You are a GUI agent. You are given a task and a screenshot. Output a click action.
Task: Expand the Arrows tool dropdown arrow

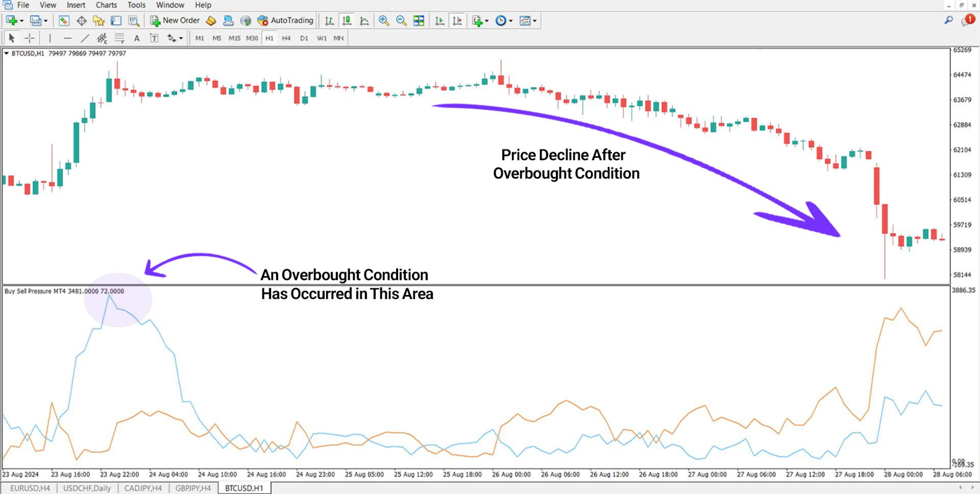(181, 38)
